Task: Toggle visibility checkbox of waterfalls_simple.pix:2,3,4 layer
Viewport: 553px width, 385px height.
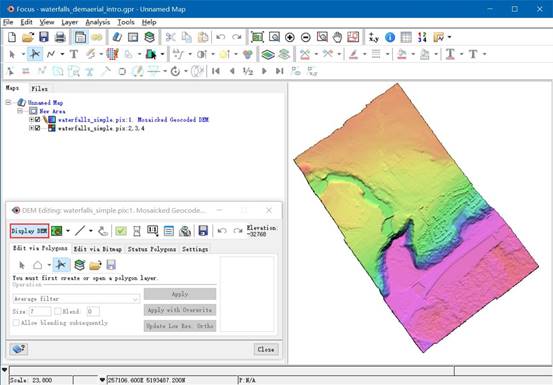Action: coord(37,128)
